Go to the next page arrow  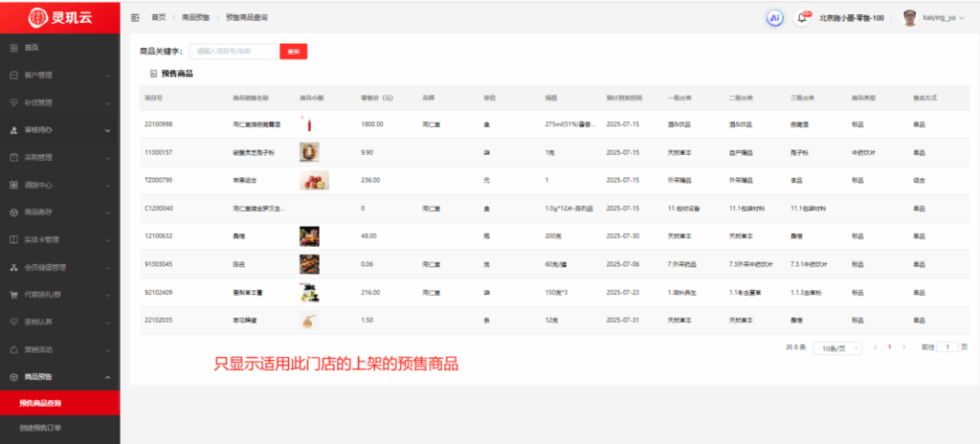(x=904, y=347)
